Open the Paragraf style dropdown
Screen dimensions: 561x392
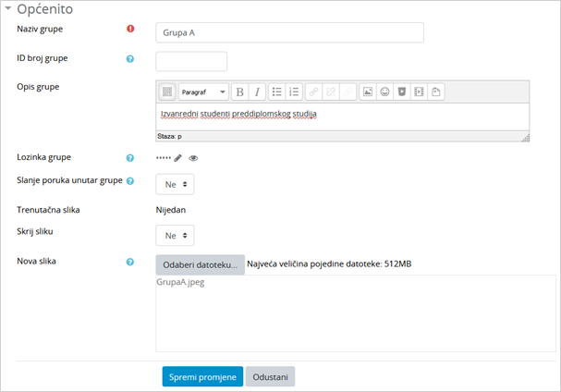coord(202,92)
